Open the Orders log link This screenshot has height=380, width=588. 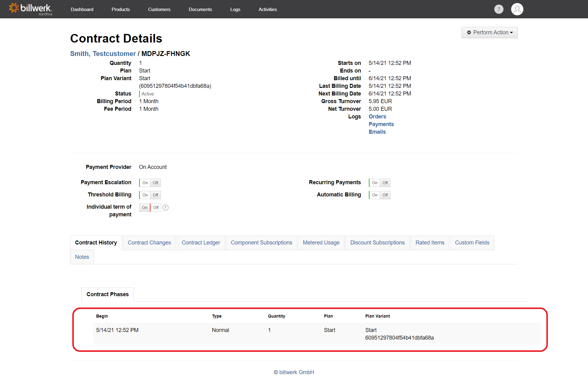coord(377,117)
